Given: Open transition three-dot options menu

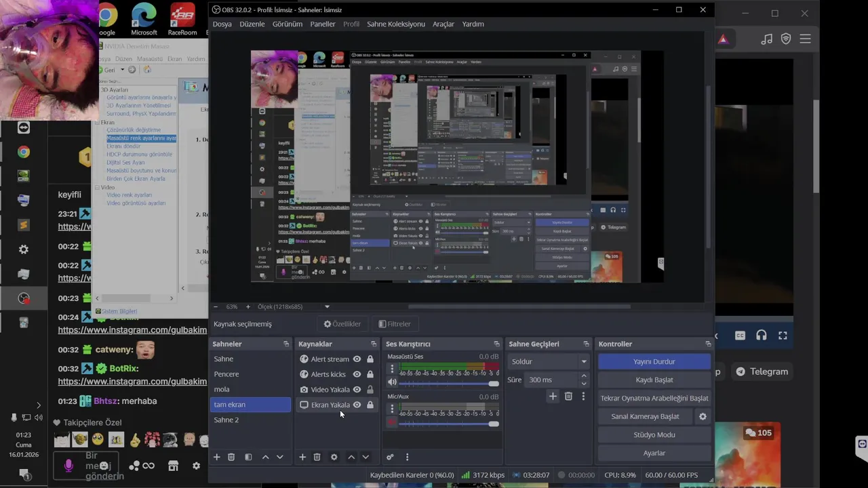Looking at the screenshot, I should (x=583, y=396).
